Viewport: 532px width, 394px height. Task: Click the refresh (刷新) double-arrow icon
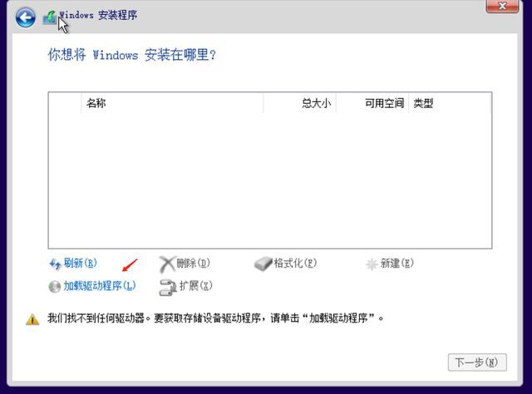point(56,263)
